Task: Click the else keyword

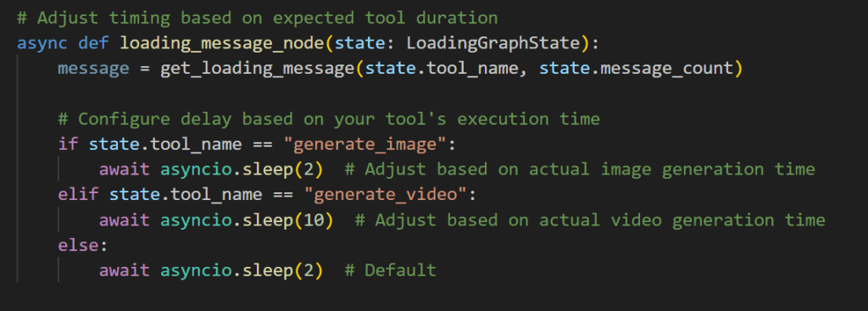Action: [79, 245]
